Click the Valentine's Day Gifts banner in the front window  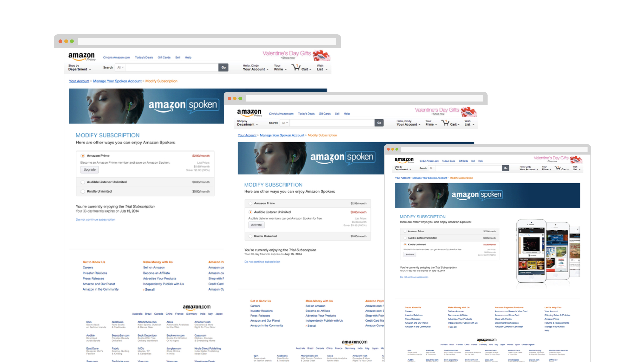[x=557, y=159]
